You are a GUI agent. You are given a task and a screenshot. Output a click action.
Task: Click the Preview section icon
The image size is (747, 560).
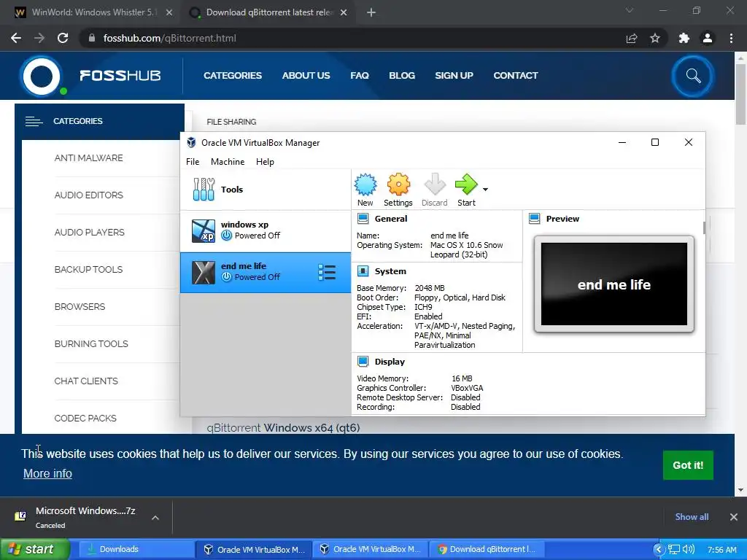(535, 219)
